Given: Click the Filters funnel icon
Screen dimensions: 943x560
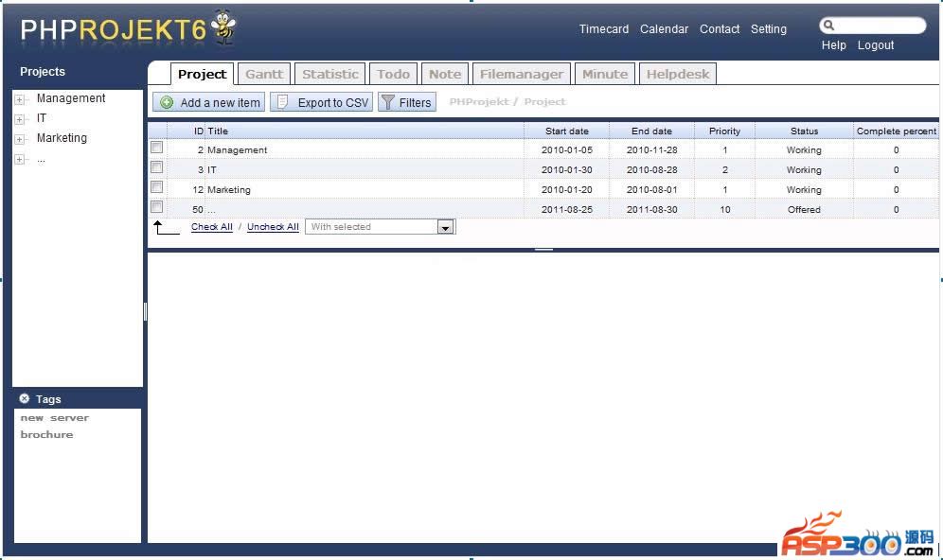Looking at the screenshot, I should [x=388, y=102].
